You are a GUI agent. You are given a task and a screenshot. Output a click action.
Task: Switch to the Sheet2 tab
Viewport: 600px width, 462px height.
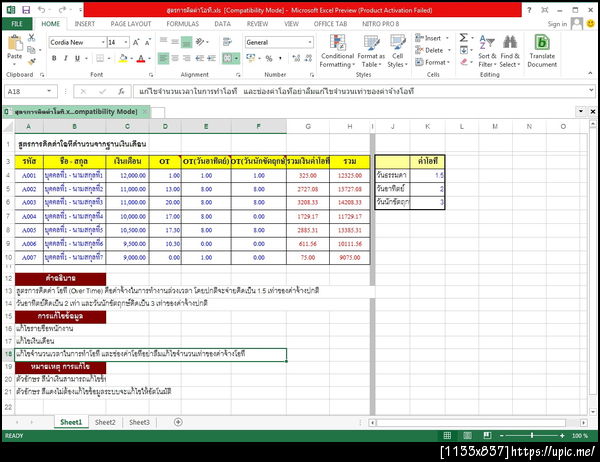click(x=105, y=422)
